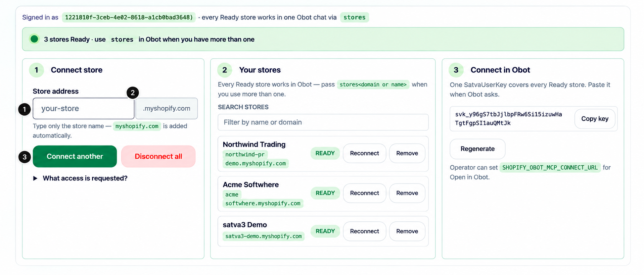This screenshot has height=275, width=644.
Task: Click the Disconnect all button
Action: tap(158, 156)
